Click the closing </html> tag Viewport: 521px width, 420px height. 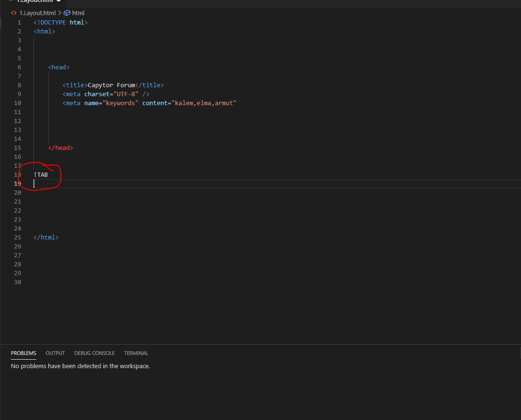(x=46, y=238)
